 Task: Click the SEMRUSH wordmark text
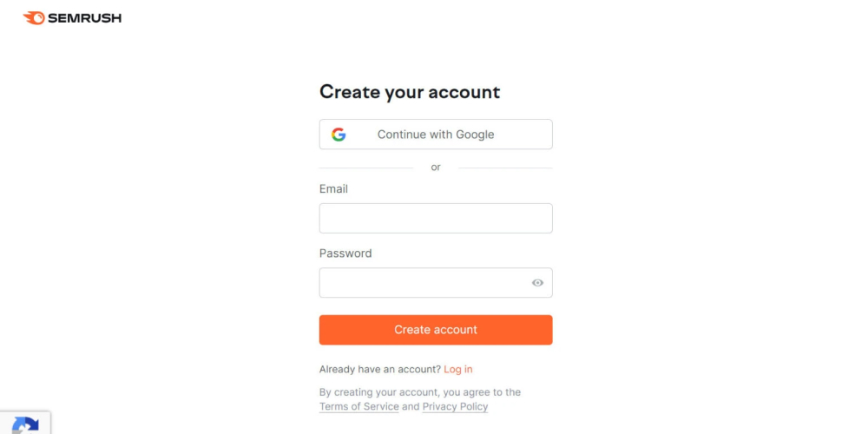pyautogui.click(x=84, y=17)
